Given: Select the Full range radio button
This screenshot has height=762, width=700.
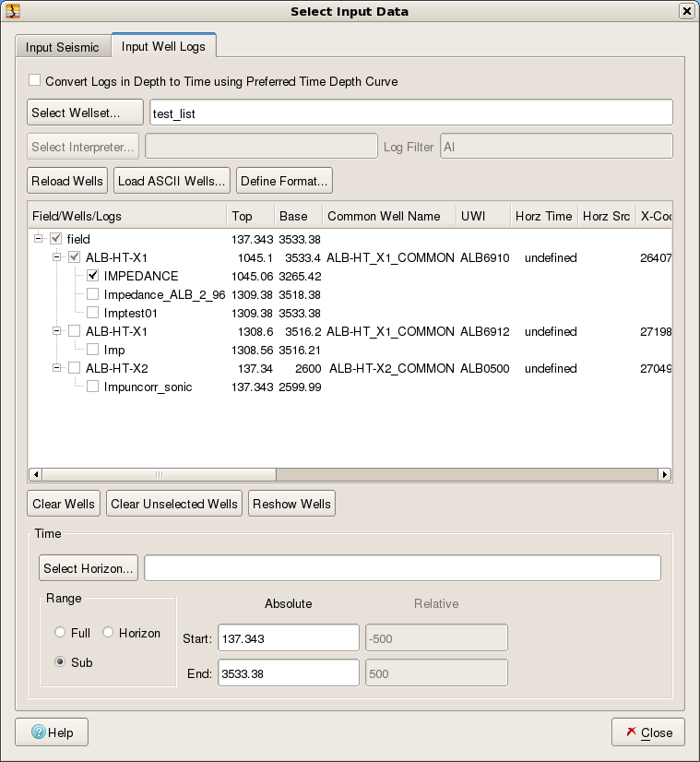Looking at the screenshot, I should 60,632.
